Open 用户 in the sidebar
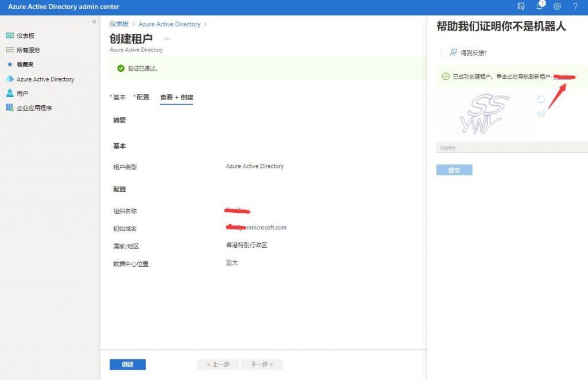This screenshot has height=380, width=588. click(22, 94)
